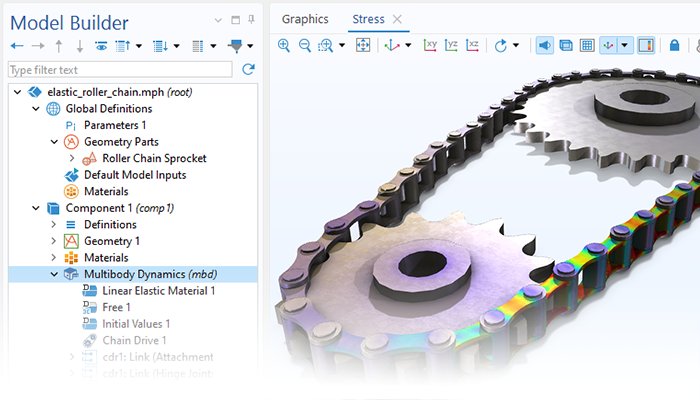Switch to the YZ view

coord(451,45)
